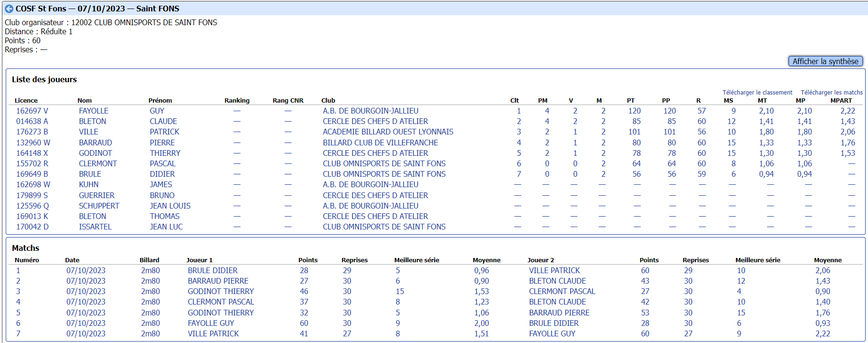868x343 pixels.
Task: Click player name GODINOT in player list
Action: [95, 153]
